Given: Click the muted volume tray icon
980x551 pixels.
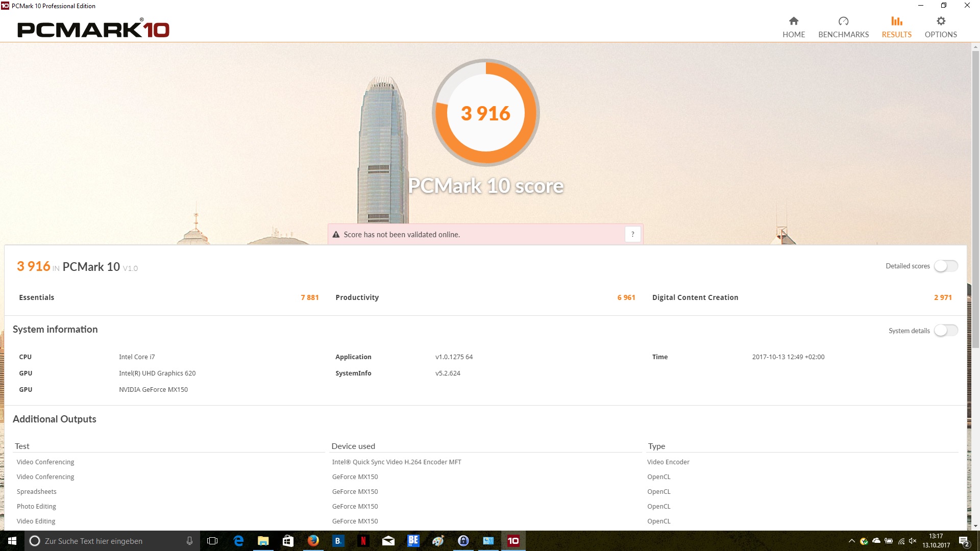Looking at the screenshot, I should [x=913, y=541].
